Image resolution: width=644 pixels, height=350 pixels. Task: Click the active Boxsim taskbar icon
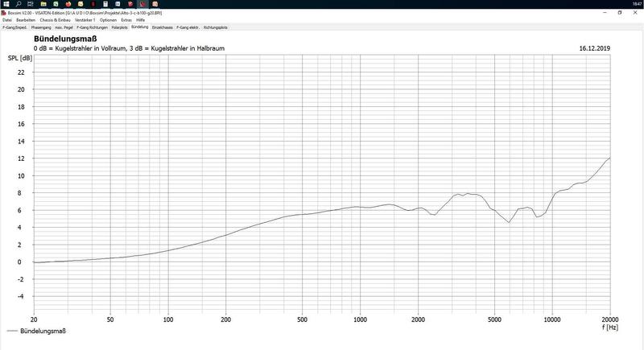coord(142,4)
